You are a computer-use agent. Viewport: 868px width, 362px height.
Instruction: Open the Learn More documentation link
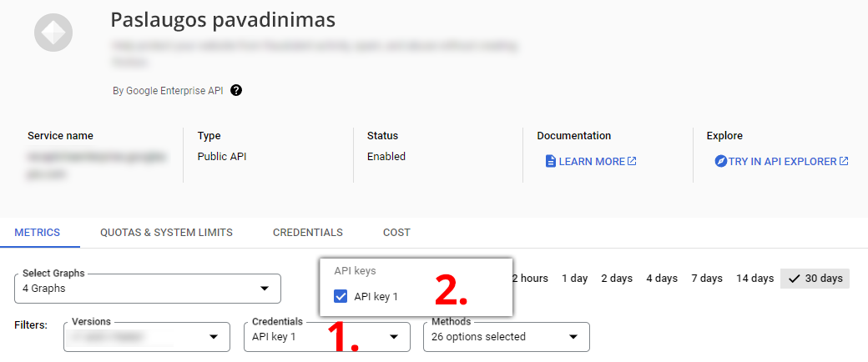[x=591, y=161]
